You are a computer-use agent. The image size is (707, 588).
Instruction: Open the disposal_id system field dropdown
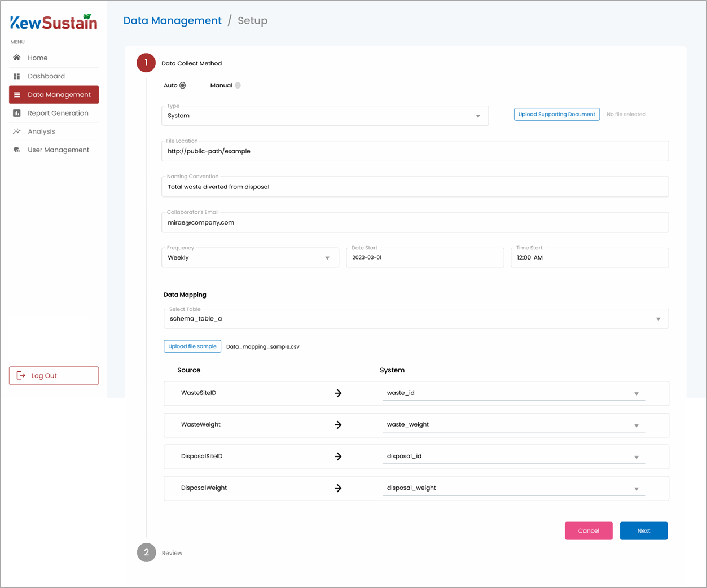[514, 457]
